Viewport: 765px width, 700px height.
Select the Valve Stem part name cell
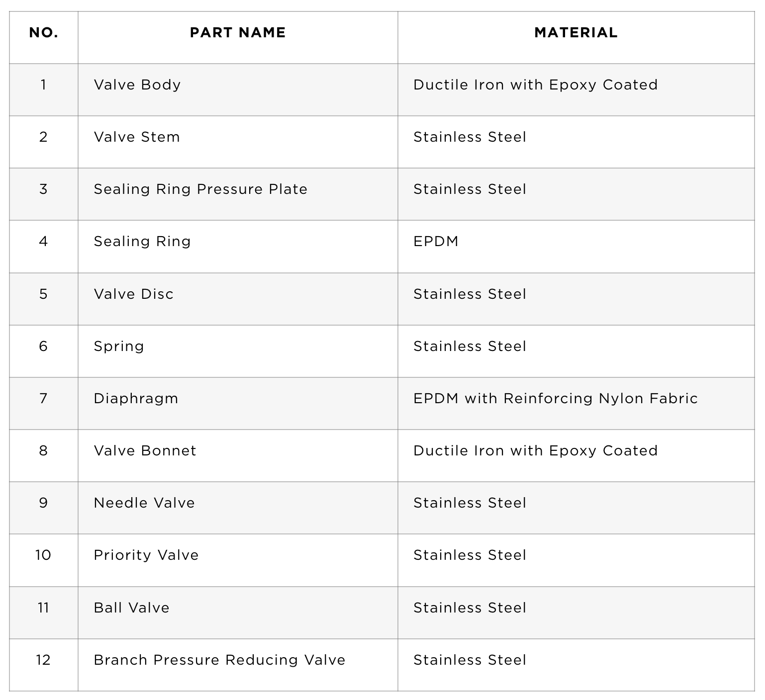tap(238, 142)
